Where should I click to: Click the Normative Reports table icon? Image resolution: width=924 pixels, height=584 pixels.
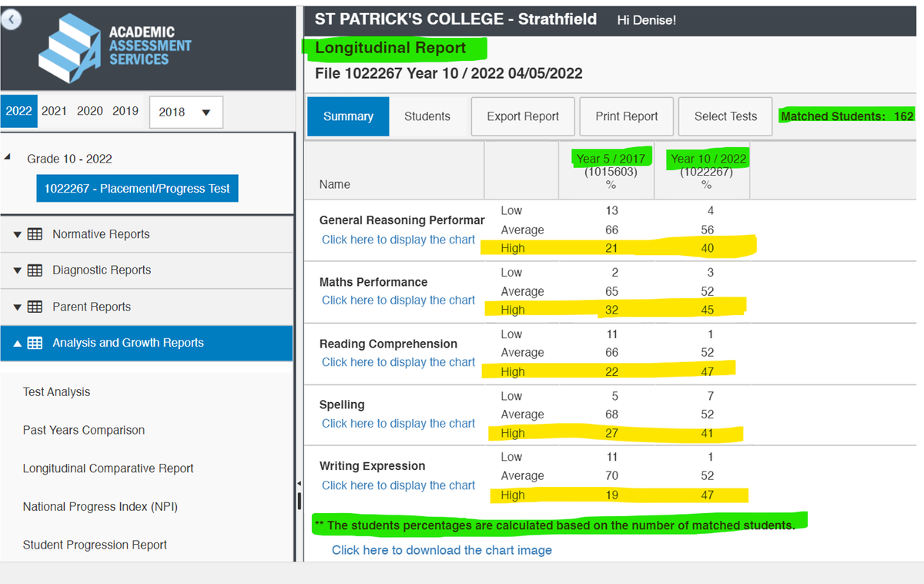(35, 234)
